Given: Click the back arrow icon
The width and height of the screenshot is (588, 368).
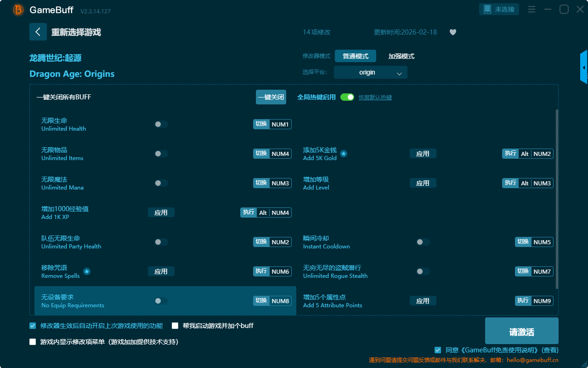Looking at the screenshot, I should 38,32.
